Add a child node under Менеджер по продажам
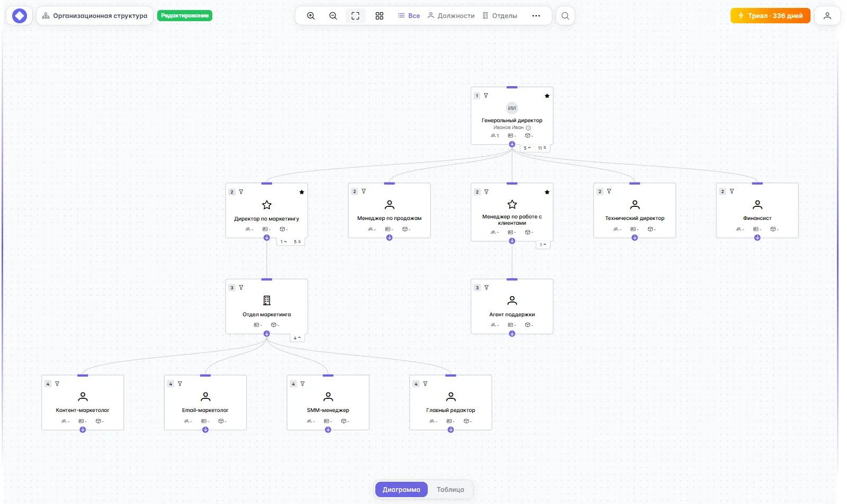This screenshot has width=847, height=504. 389,238
